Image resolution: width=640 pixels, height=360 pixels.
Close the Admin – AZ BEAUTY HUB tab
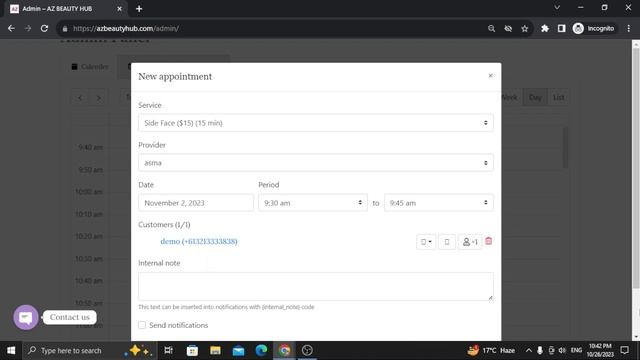(119, 9)
